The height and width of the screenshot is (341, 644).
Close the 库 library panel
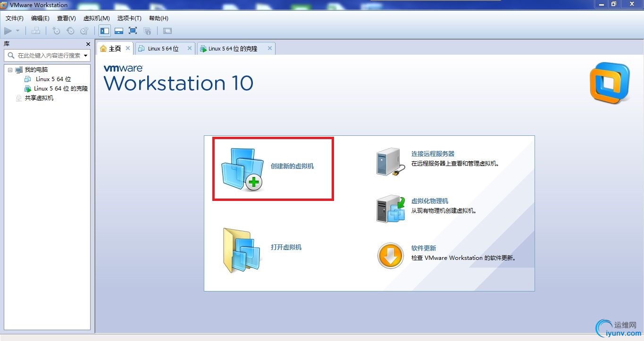click(x=88, y=44)
